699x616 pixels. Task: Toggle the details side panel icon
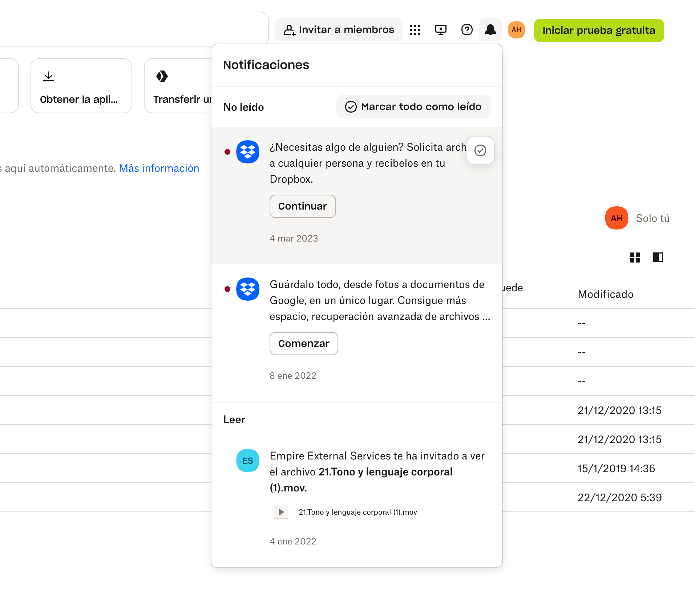pyautogui.click(x=658, y=258)
